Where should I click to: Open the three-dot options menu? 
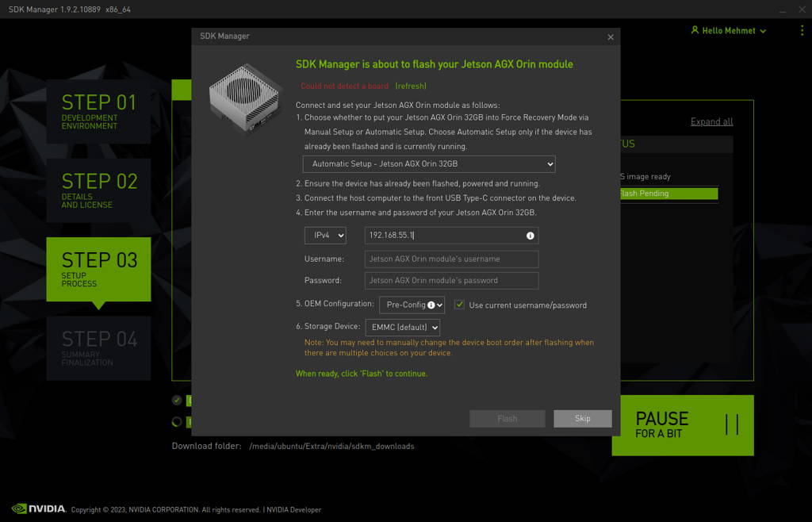[x=802, y=31]
